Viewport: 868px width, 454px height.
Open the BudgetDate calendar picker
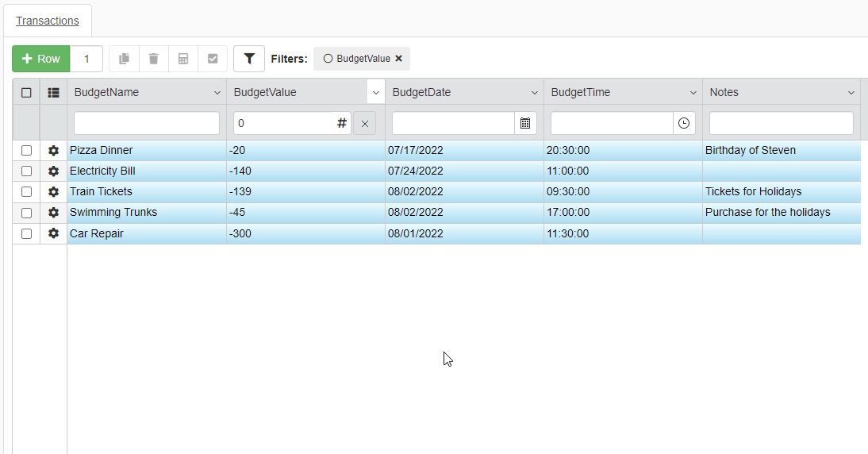click(525, 123)
